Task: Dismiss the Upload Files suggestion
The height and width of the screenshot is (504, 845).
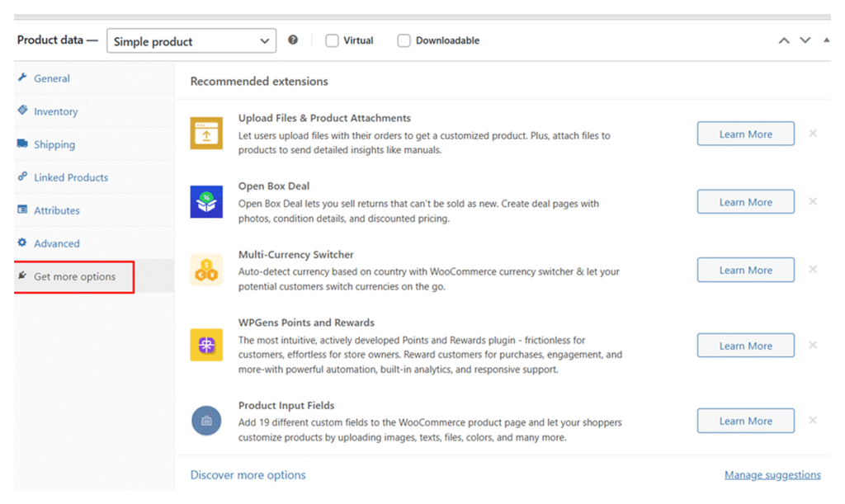Action: [813, 134]
